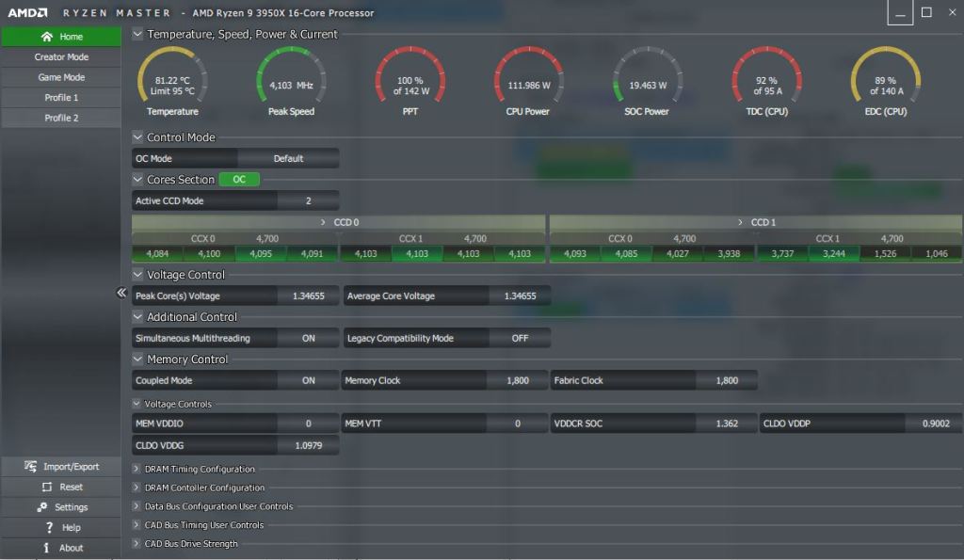Screen dimensions: 964x560
Task: Click the Temperature gauge dial
Action: [x=172, y=78]
